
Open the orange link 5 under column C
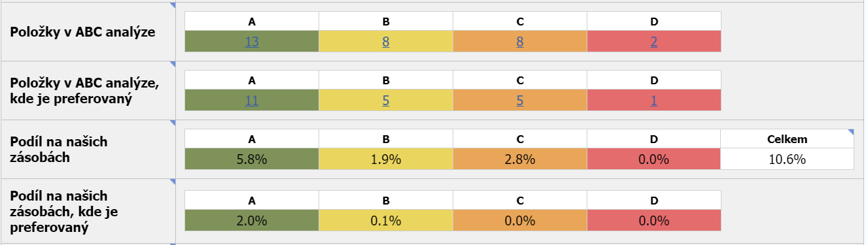(520, 101)
